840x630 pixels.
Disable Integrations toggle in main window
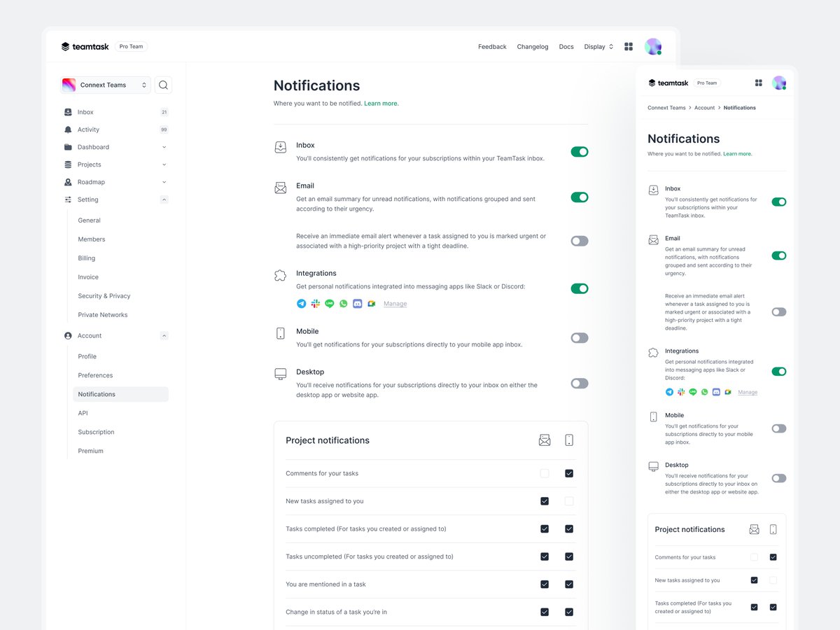coord(580,288)
